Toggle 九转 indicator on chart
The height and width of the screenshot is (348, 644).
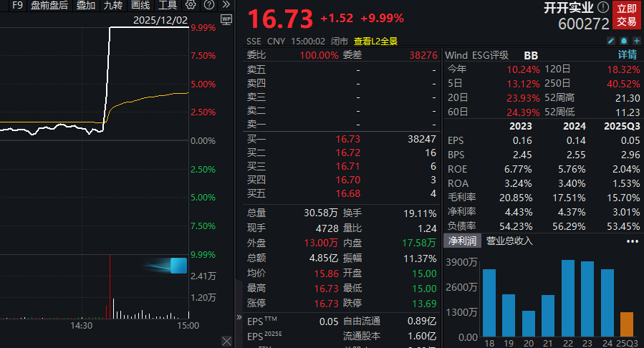click(112, 6)
